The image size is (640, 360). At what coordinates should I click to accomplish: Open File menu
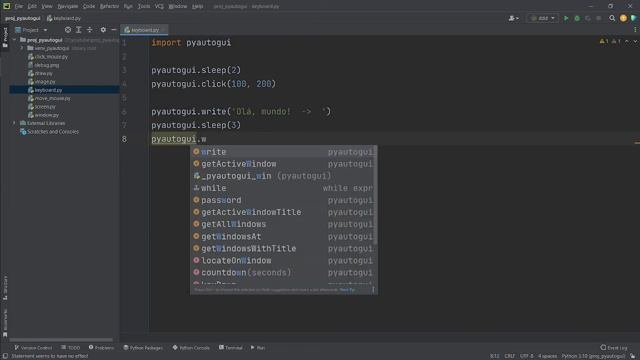19,6
